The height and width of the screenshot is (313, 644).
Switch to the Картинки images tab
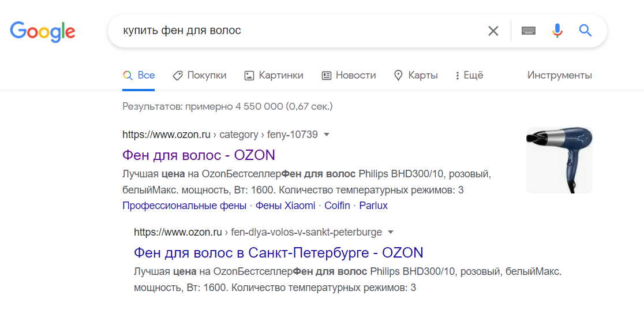point(274,76)
